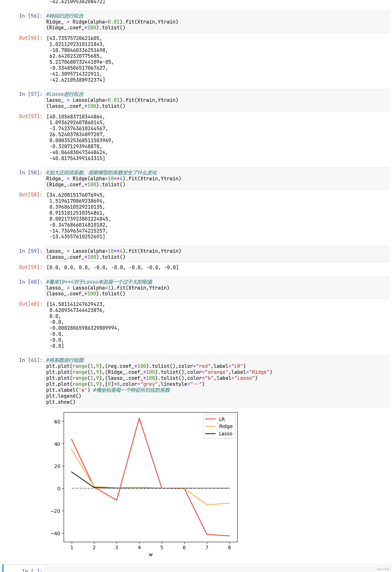The height and width of the screenshot is (572, 392).
Task: Click the Out[59] output prompt
Action: tap(31, 267)
